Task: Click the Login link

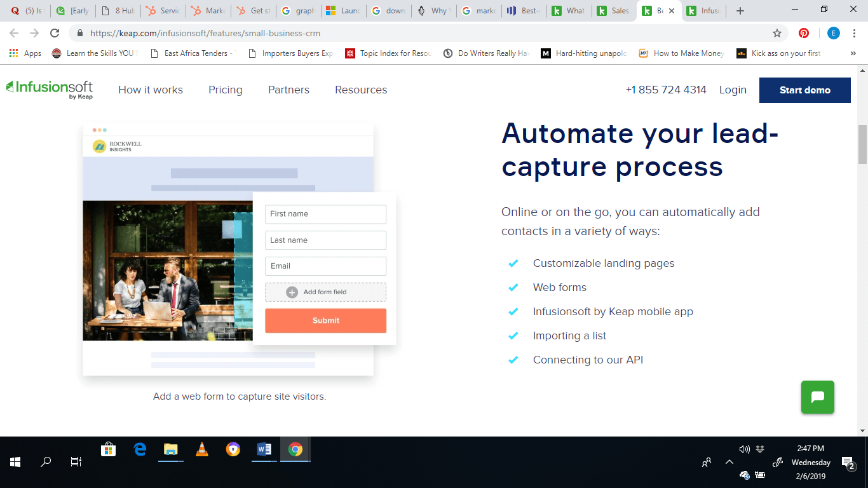Action: coord(733,90)
